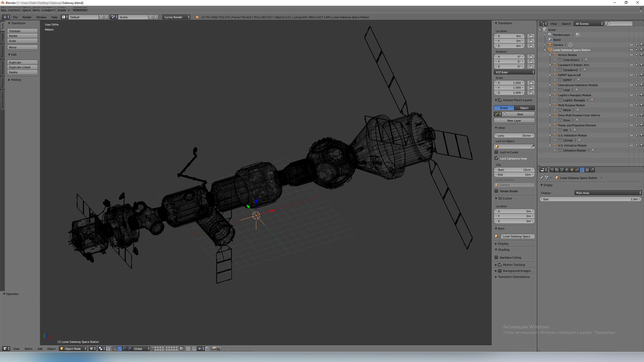644x362 pixels.
Task: Open the Constraints properties tab icon
Action: (577, 170)
